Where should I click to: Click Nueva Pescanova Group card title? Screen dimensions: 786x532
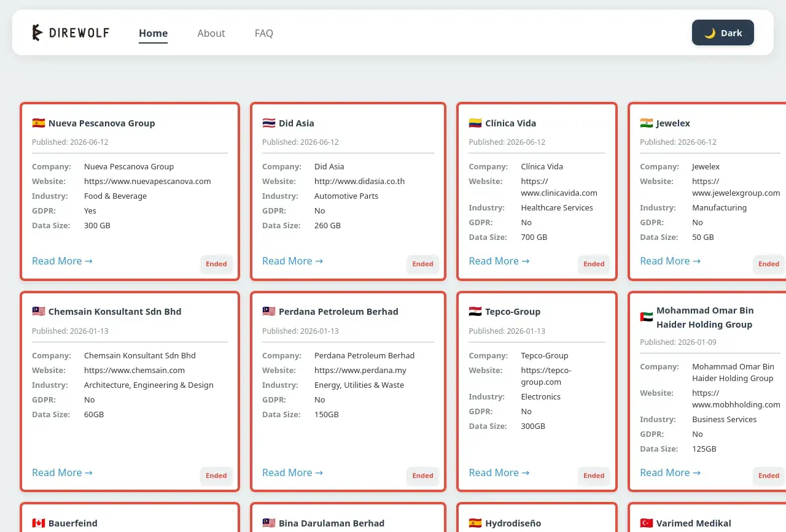(101, 123)
